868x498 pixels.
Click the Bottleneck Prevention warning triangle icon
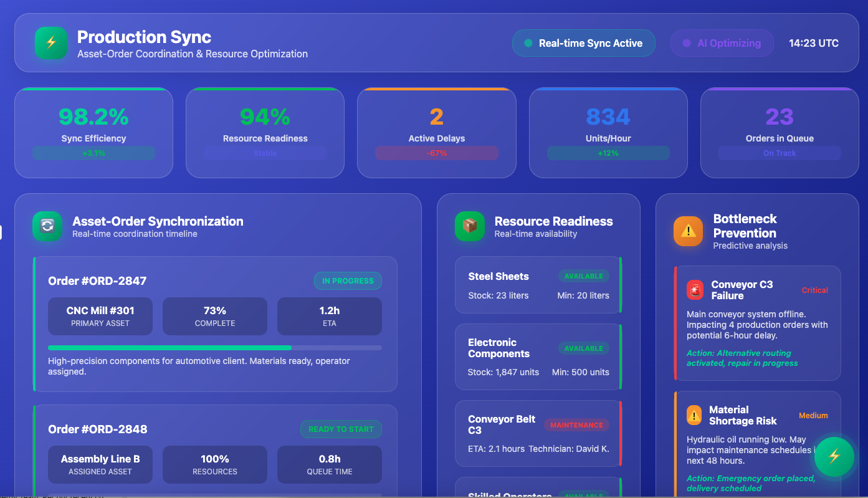(x=688, y=231)
